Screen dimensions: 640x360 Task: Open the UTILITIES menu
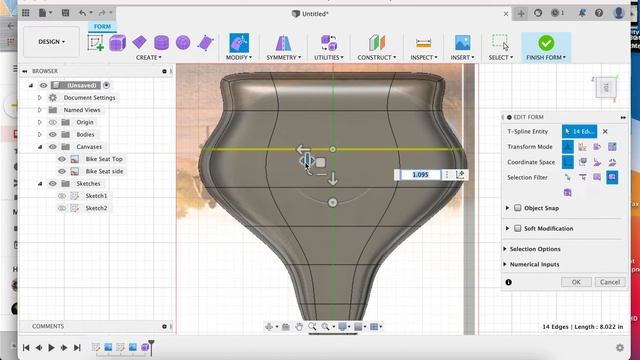tap(329, 58)
